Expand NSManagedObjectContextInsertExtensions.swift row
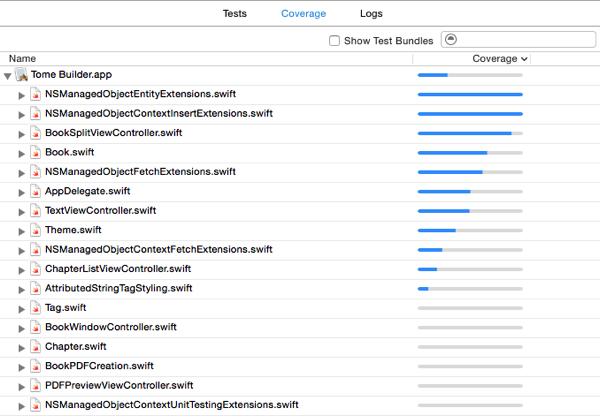 tap(21, 115)
